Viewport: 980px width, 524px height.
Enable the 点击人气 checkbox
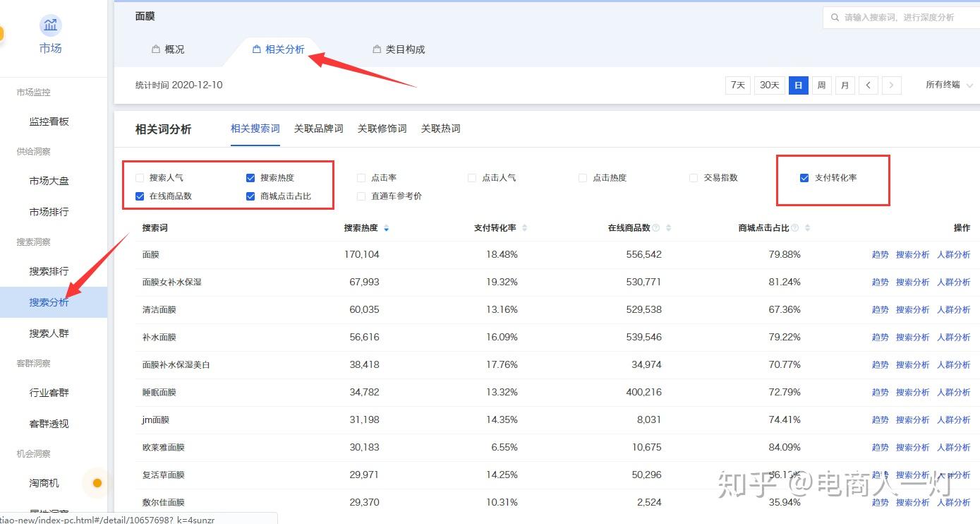point(472,178)
